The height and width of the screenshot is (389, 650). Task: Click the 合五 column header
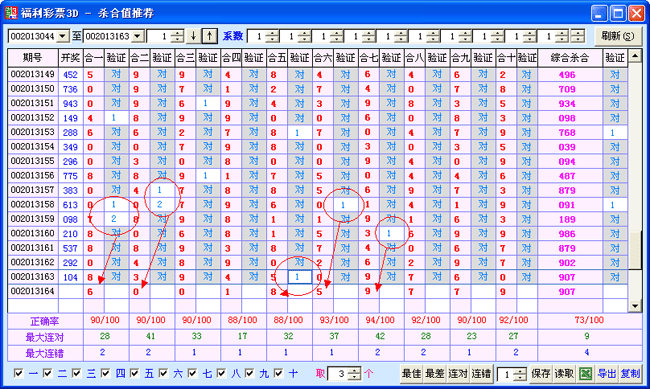277,58
